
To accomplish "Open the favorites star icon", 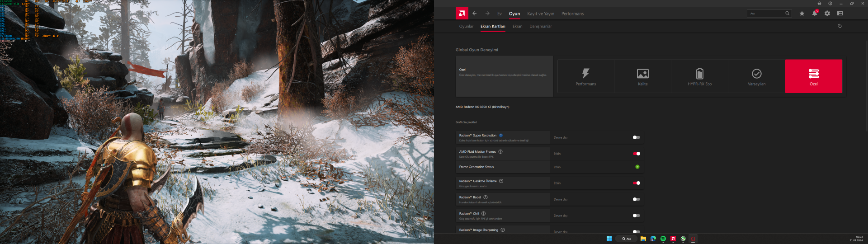I will click(802, 14).
